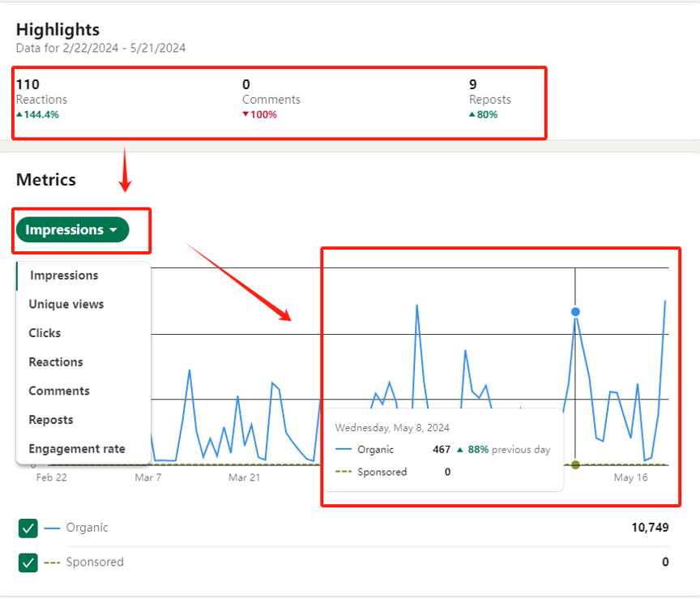Uncheck the Sponsored series checkbox

[28, 563]
